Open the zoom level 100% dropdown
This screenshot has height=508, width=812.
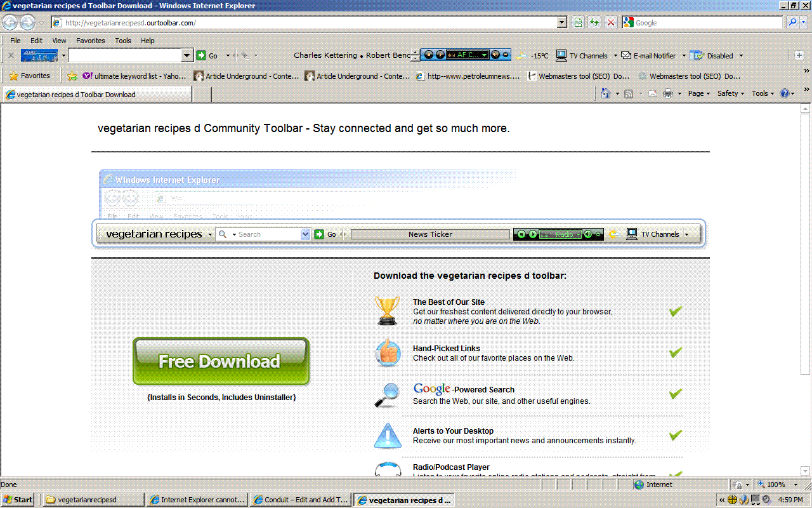(796, 485)
